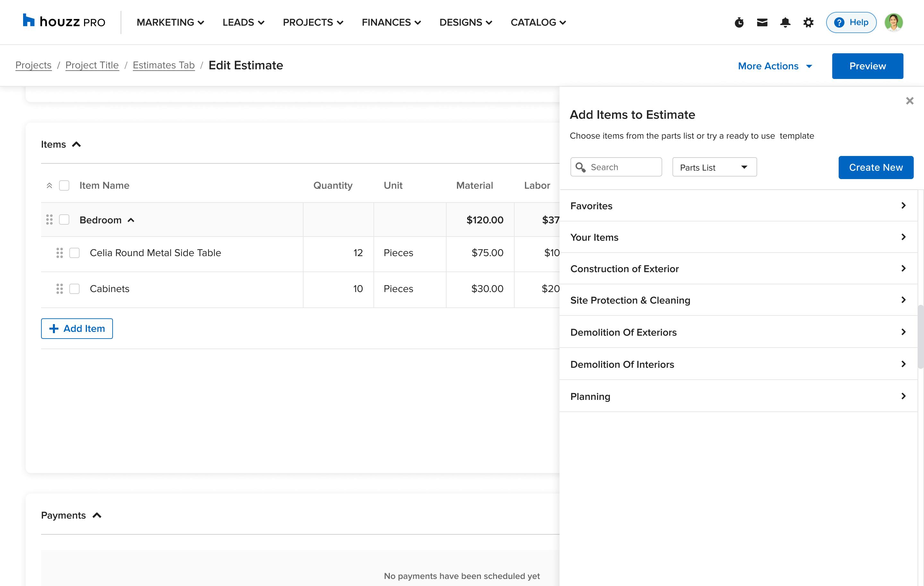Grab the drag handle for Celia Round Metal Side Table

click(x=59, y=253)
